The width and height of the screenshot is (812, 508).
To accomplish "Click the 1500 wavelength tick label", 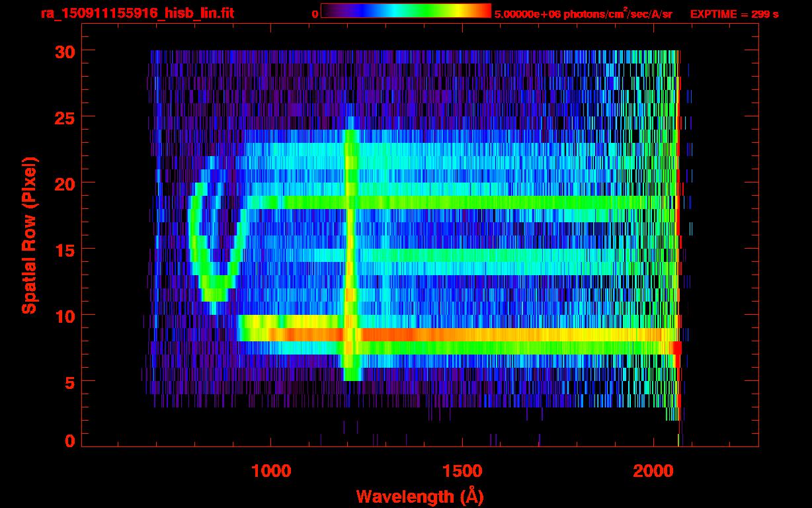I will tap(462, 471).
